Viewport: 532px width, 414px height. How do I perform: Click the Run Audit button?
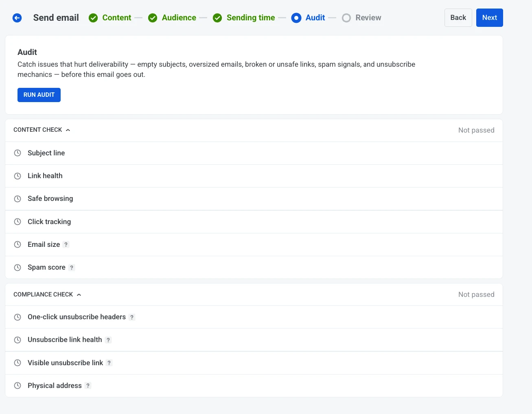39,95
